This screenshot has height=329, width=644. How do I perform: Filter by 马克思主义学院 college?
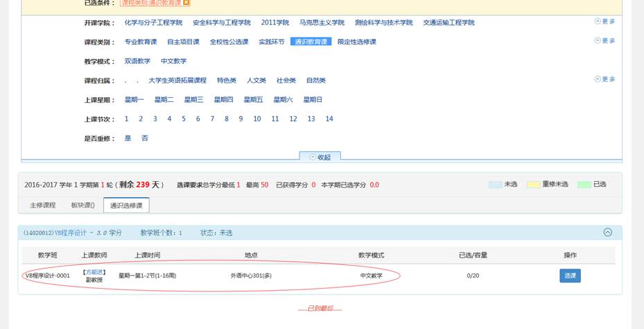coord(322,22)
